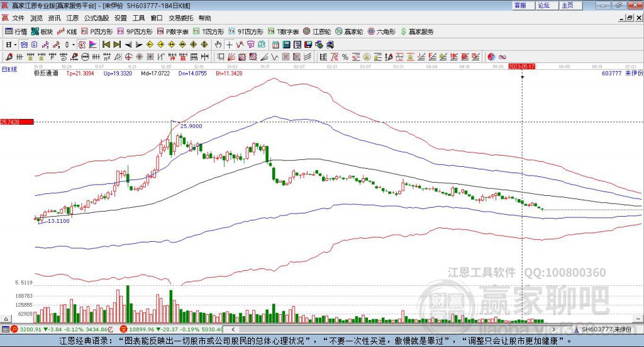Jump to the last bar icon
The image size is (644, 347).
(x=117, y=45)
